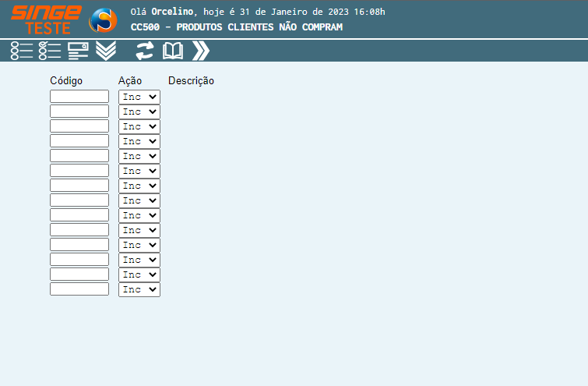Click the username Orcelino in header
This screenshot has height=386, width=588.
tap(172, 12)
